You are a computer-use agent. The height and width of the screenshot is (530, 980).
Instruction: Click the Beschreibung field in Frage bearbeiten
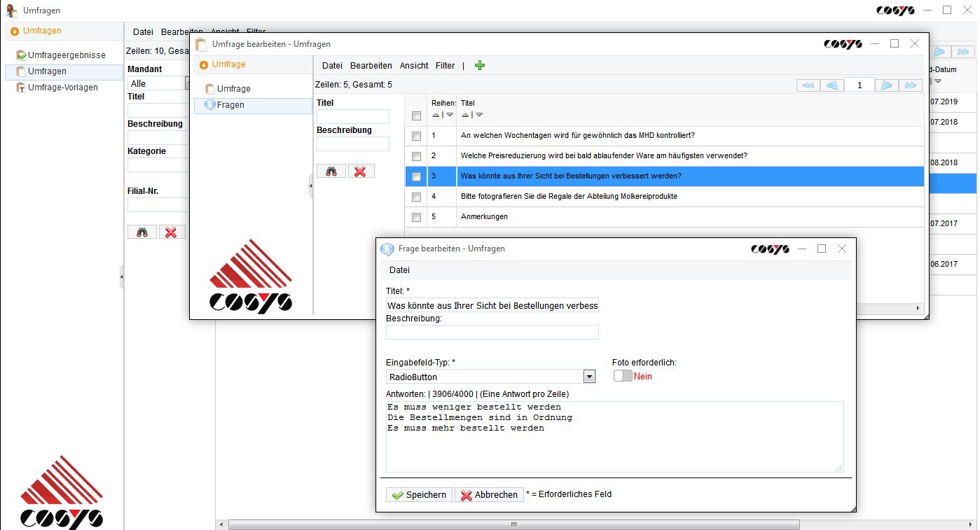pyautogui.click(x=492, y=332)
